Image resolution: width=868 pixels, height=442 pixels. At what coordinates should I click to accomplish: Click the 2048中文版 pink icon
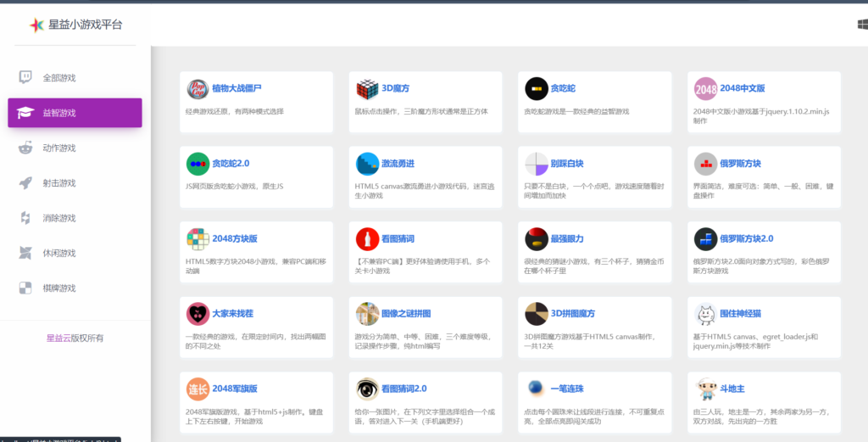coord(706,88)
